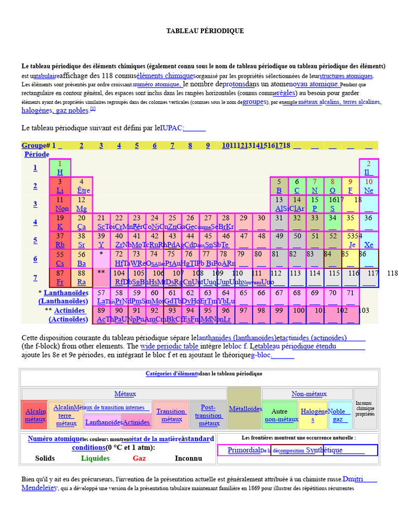
Task: Open the Métalloïdes category legend
Action: 245,409
